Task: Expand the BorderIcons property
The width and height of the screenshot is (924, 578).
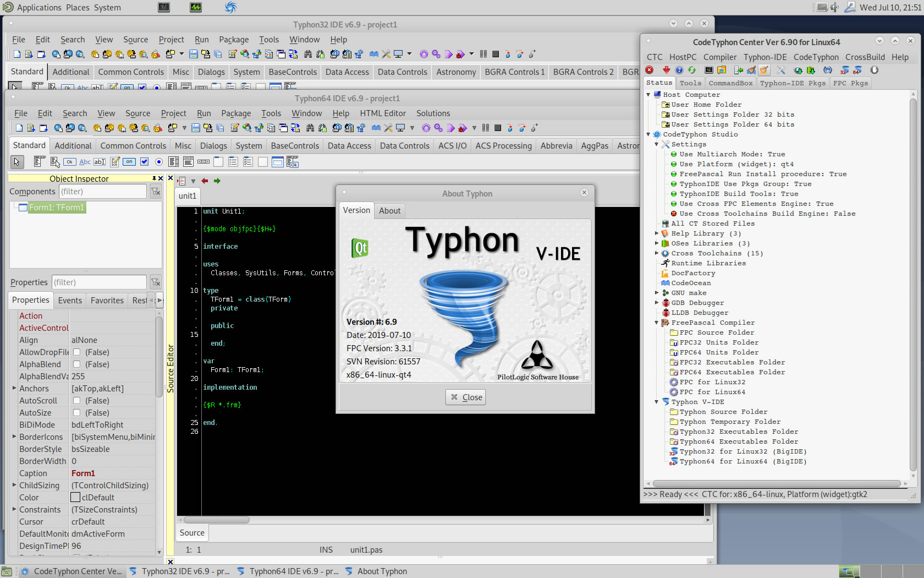Action: 14,437
